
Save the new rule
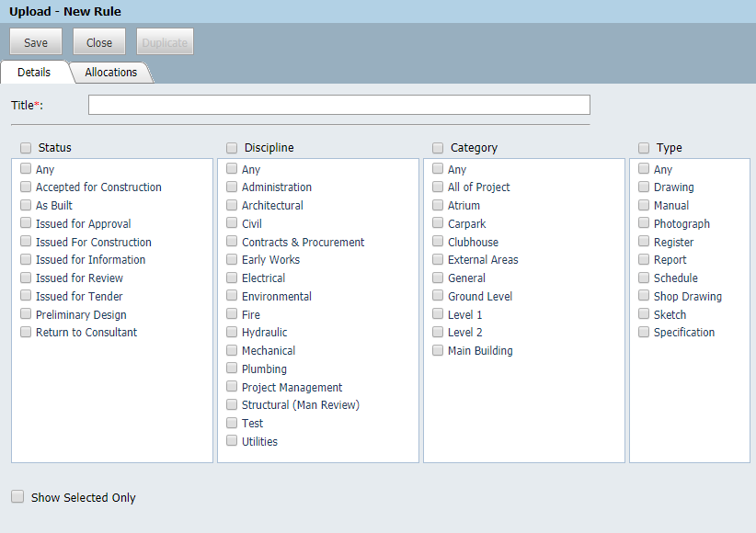pos(35,42)
